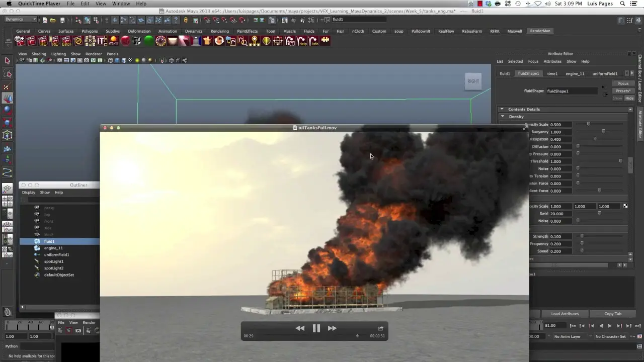Rewind the QuickTime movie
This screenshot has height=362, width=644.
(x=300, y=328)
